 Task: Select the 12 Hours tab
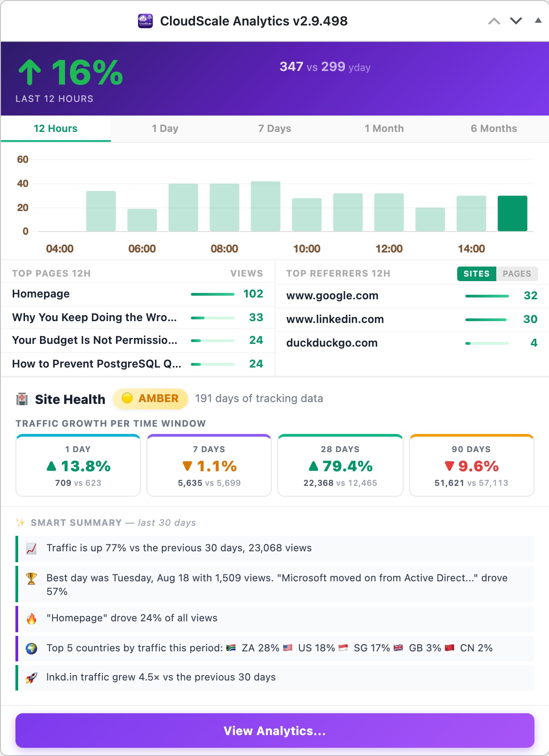coord(55,129)
